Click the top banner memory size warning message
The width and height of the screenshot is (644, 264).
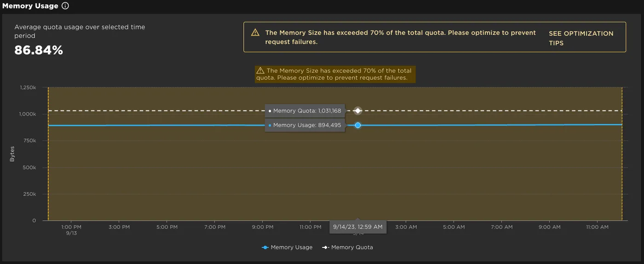click(400, 37)
